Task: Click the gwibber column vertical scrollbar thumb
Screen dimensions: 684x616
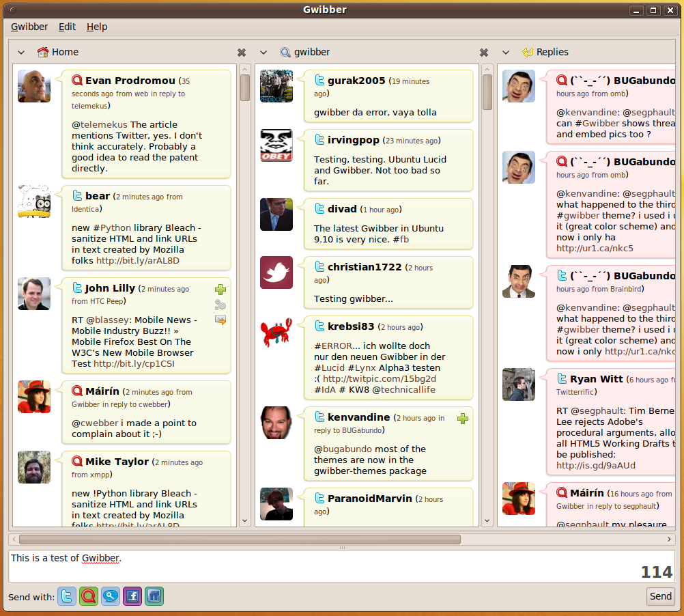Action: click(487, 92)
